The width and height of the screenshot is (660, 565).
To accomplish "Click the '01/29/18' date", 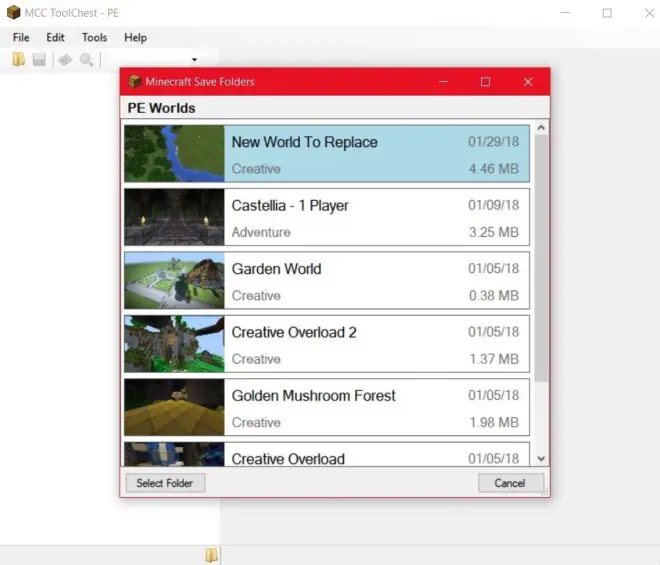I will tap(493, 141).
